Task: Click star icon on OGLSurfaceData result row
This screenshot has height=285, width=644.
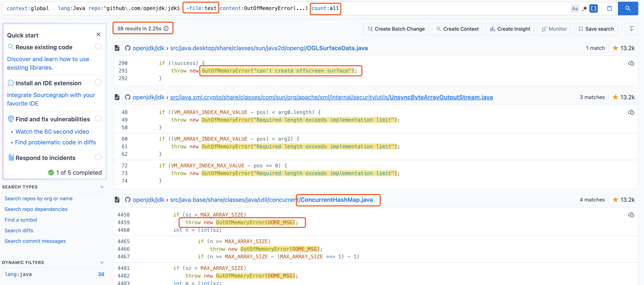Action: pyautogui.click(x=615, y=48)
